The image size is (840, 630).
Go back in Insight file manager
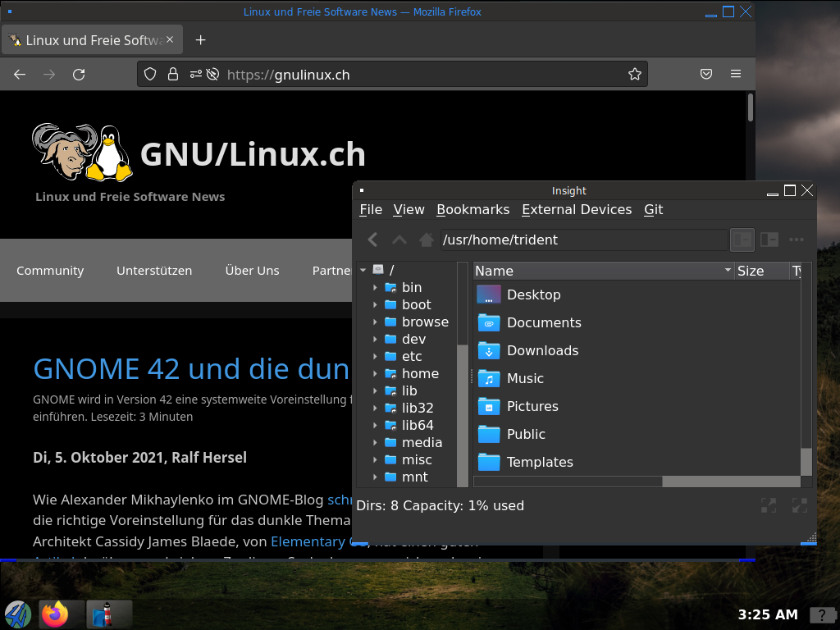click(373, 240)
